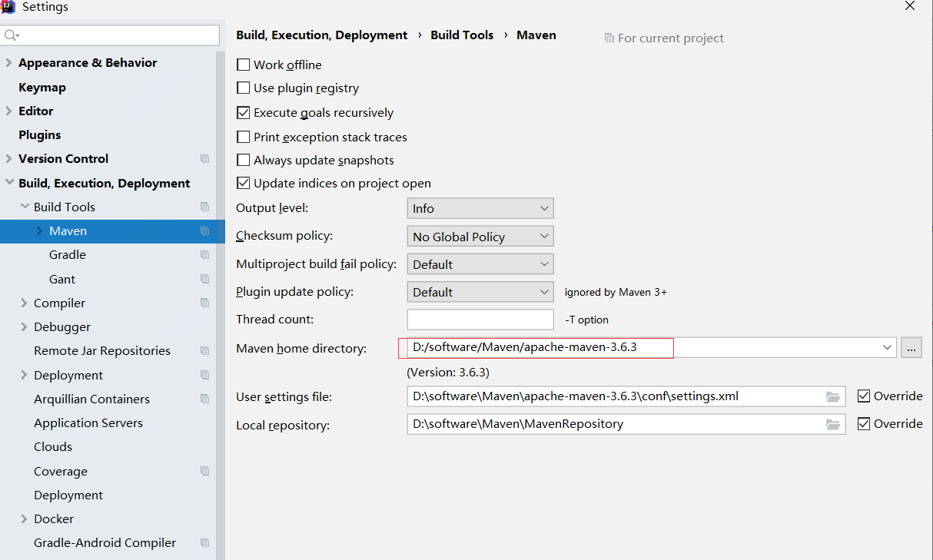The width and height of the screenshot is (933, 560).
Task: Expand the Compiler arrow
Action: pyautogui.click(x=25, y=303)
